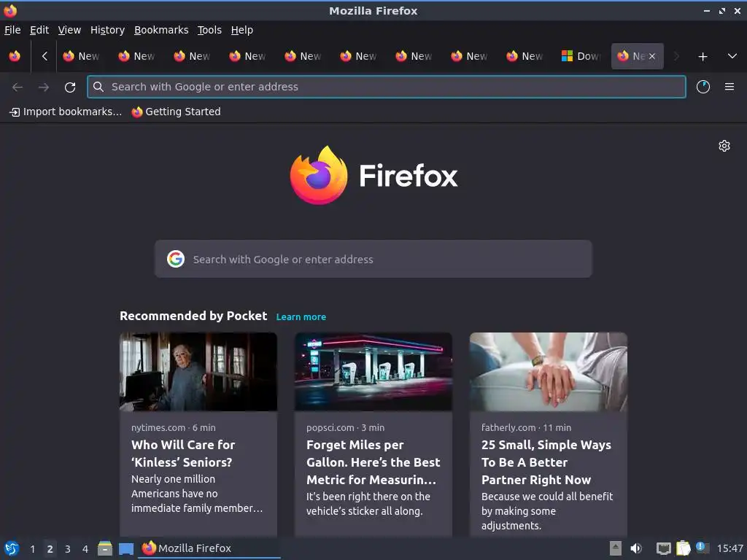Click the "fatherly.com · 11 min" source text
This screenshot has height=560, width=747.
[526, 427]
